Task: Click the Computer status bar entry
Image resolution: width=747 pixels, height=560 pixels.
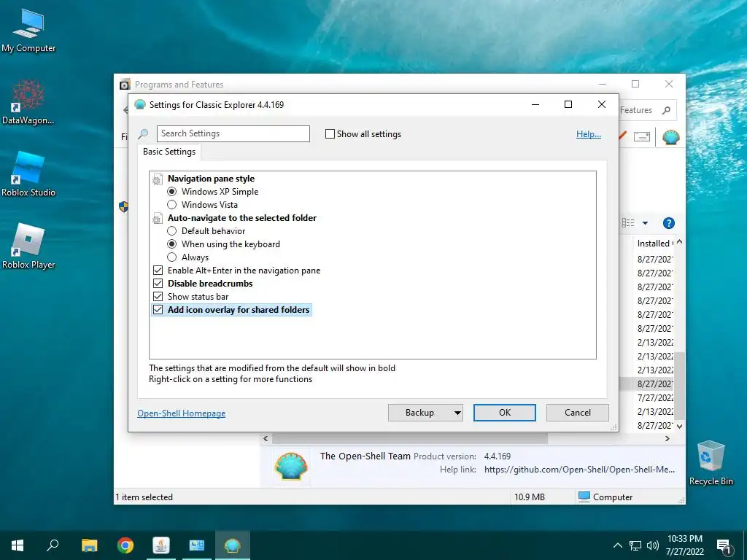Action: click(605, 497)
